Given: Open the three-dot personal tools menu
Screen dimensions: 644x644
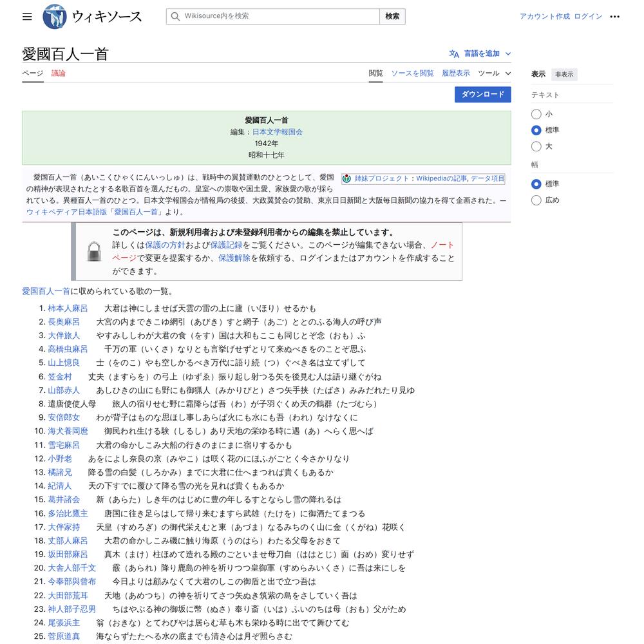Looking at the screenshot, I should (x=614, y=17).
